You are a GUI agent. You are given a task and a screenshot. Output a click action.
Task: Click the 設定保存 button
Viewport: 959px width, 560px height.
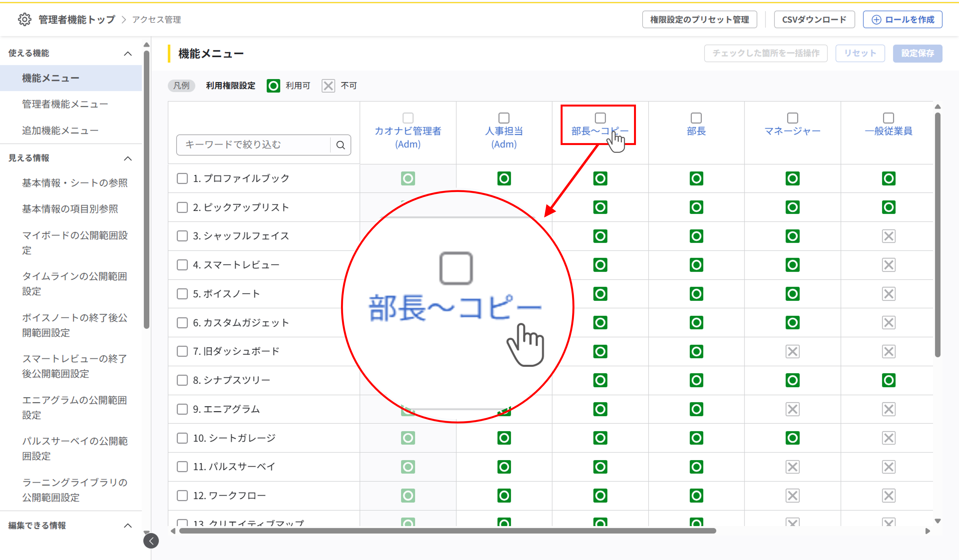(918, 53)
